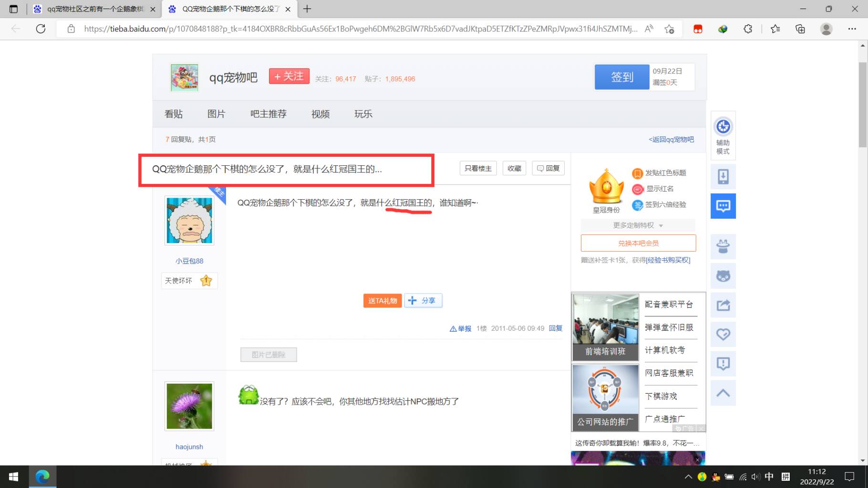
Task: Filter posts with 只看楼主 button
Action: tap(478, 168)
